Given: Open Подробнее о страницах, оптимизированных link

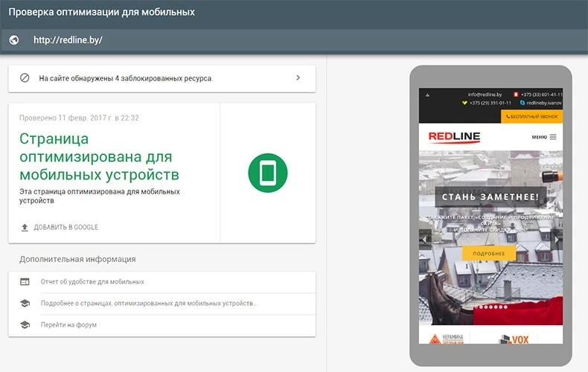Looking at the screenshot, I should coord(149,303).
